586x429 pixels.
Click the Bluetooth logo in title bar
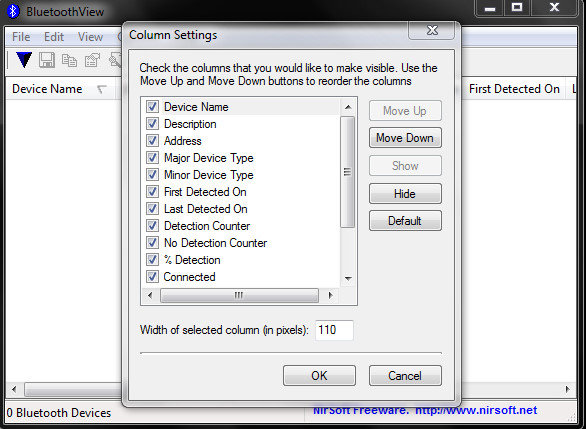point(13,11)
